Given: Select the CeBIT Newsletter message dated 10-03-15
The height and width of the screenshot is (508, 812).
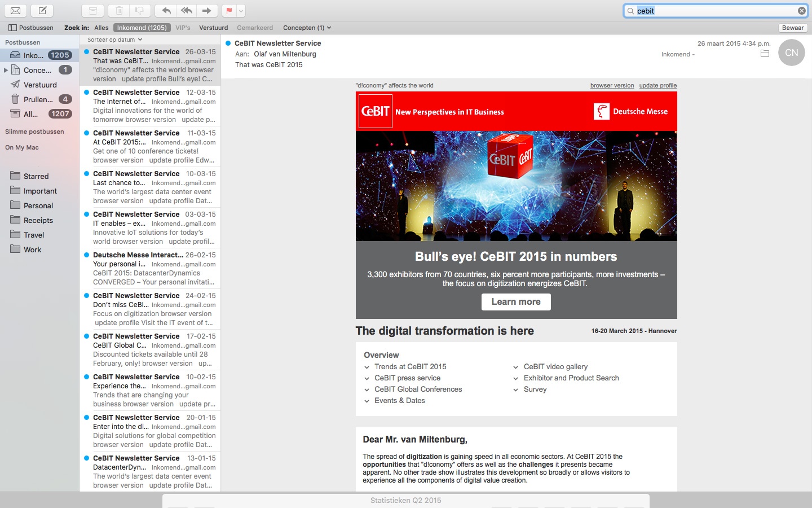Looking at the screenshot, I should (150, 187).
